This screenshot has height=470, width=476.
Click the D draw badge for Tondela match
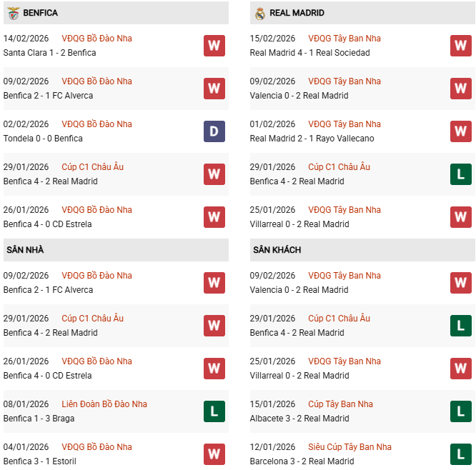[x=214, y=131]
